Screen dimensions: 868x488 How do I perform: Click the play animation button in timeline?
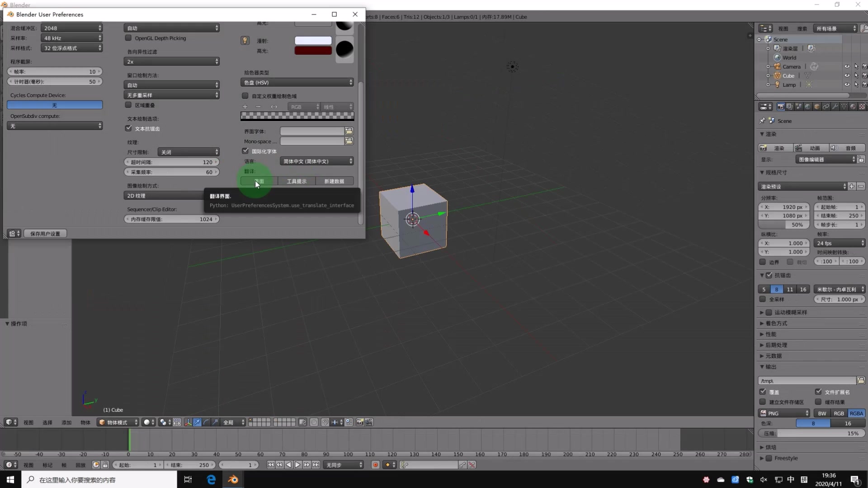(297, 465)
